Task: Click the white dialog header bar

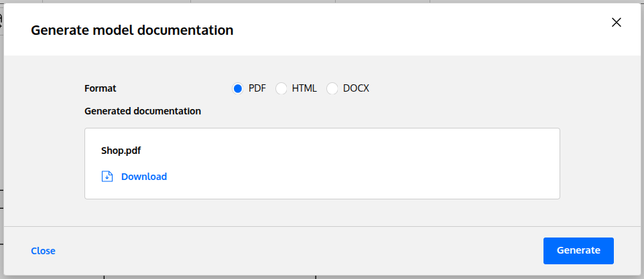Action: [402, 30]
